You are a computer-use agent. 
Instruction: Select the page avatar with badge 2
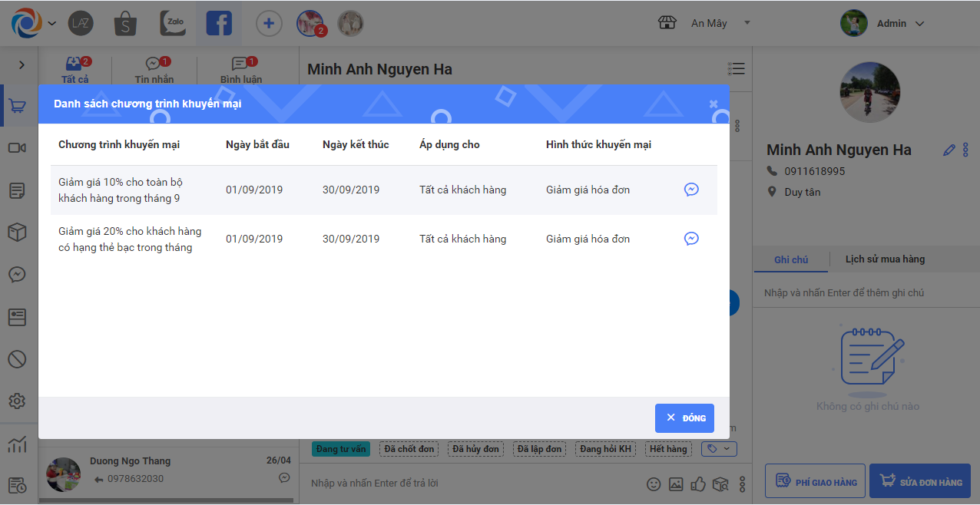tap(310, 23)
